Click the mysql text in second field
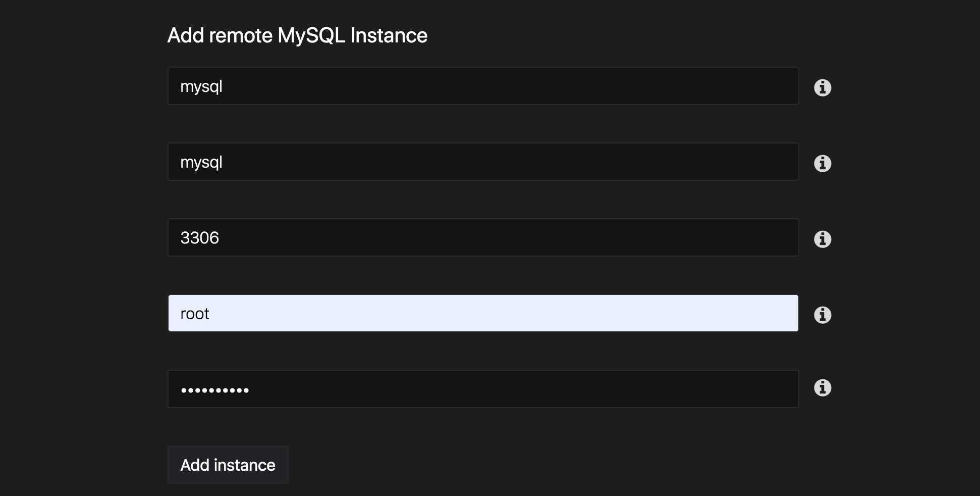 click(201, 163)
